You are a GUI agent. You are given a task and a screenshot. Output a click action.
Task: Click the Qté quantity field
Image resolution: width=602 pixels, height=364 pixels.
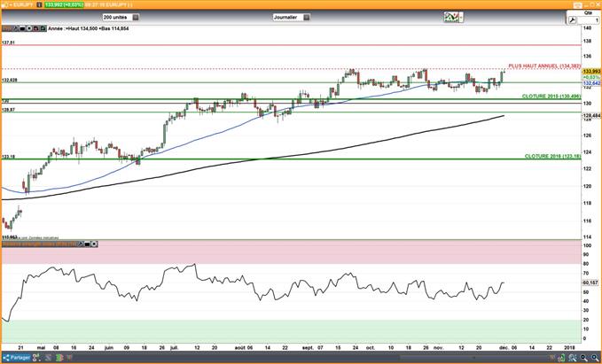pos(588,20)
